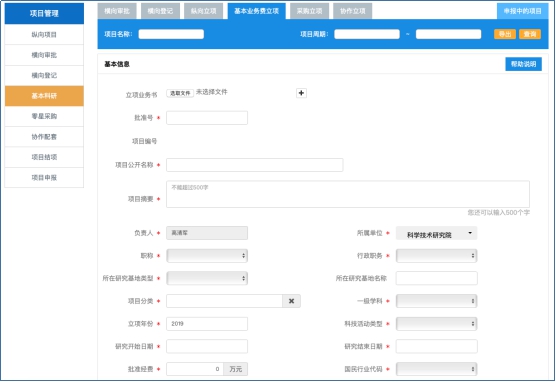Screen dimensions: 556x382
Task: Switch to the 采购立项 tab
Action: (x=310, y=11)
